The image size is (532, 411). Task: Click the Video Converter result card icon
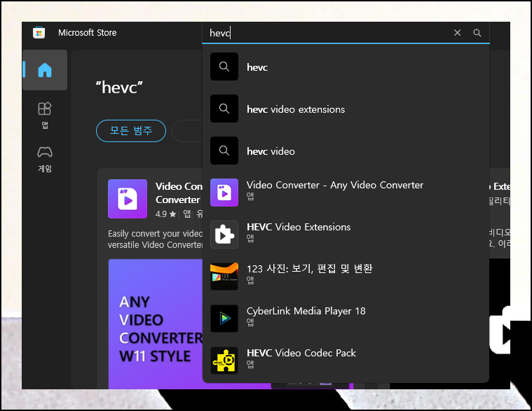(128, 199)
